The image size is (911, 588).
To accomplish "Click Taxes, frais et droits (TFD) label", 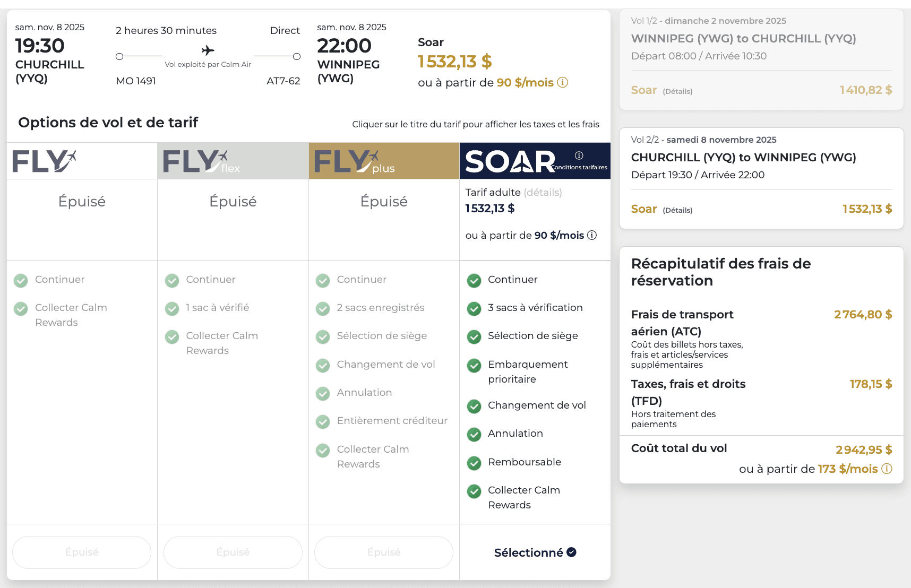I will (x=689, y=392).
